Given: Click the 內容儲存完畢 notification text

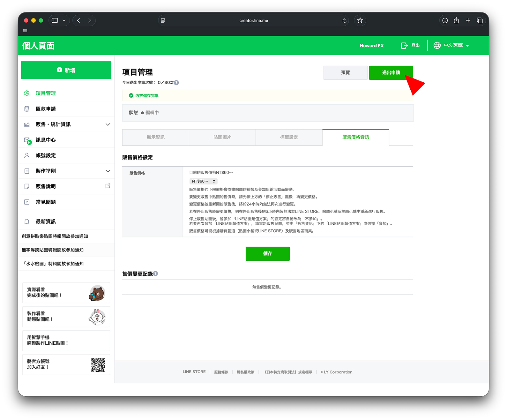Looking at the screenshot, I should coord(147,96).
